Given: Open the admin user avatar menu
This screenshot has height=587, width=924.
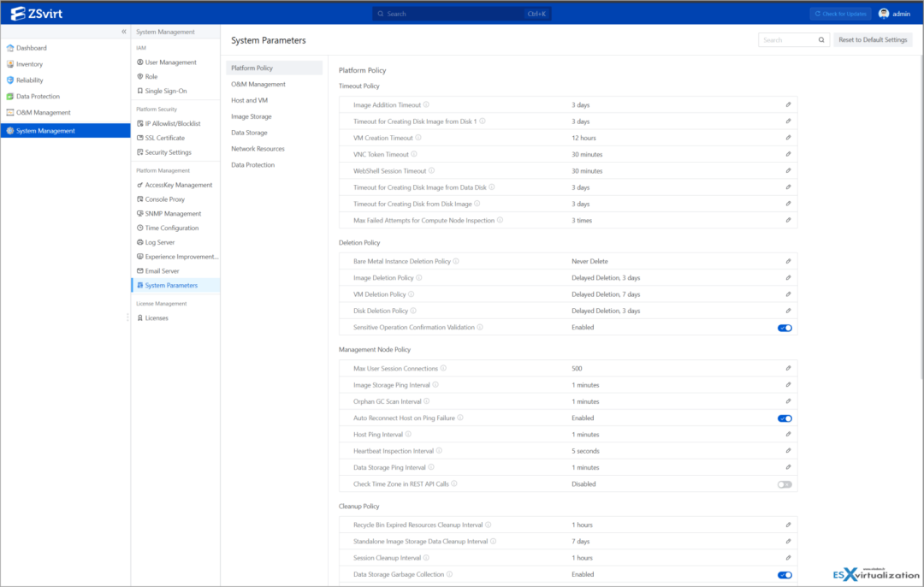Looking at the screenshot, I should click(883, 14).
